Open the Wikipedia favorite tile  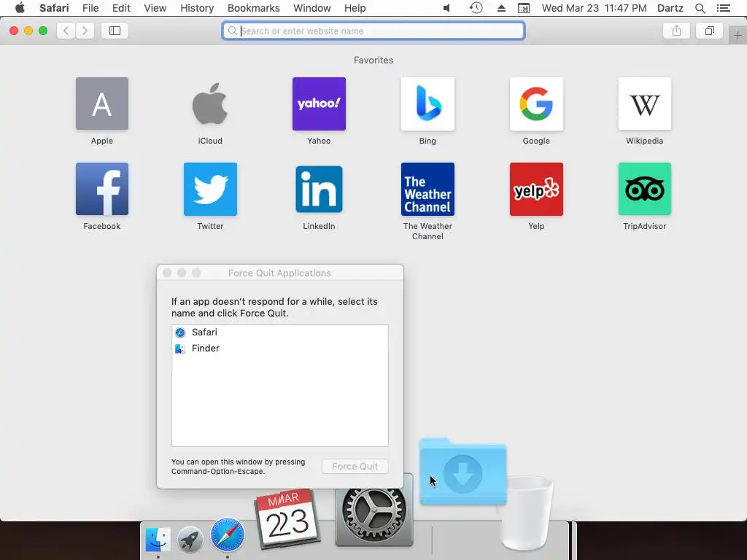tap(645, 104)
